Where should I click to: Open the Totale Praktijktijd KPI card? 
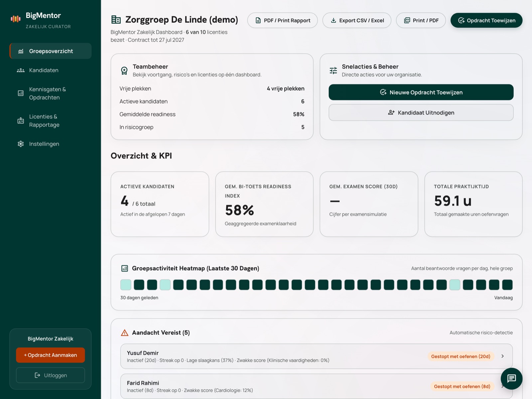click(x=473, y=204)
